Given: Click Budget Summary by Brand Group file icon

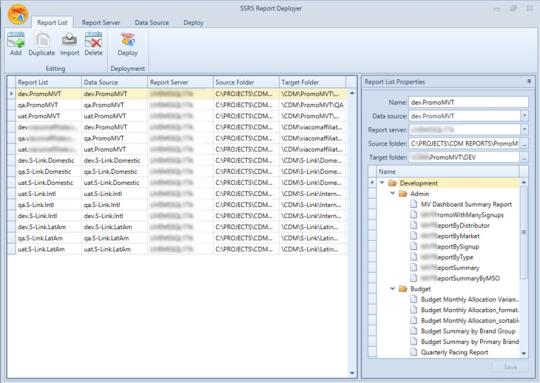Looking at the screenshot, I should pos(414,331).
